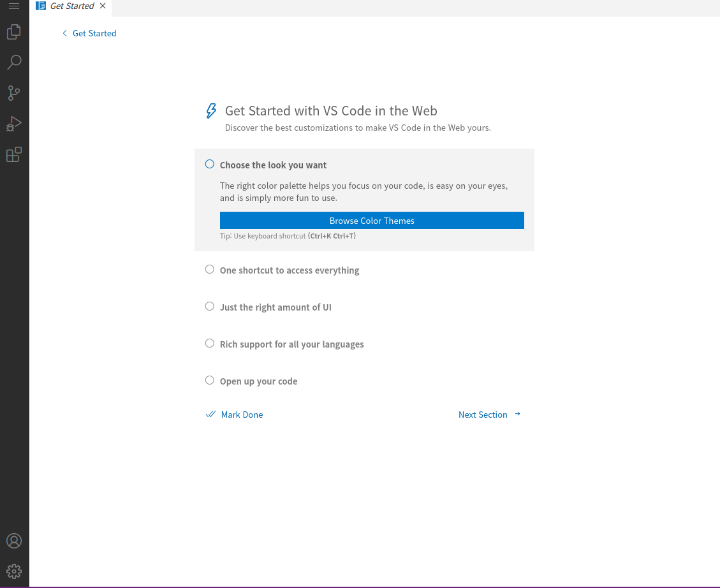Expand 'Rich support for all your languages' step
Screen dimensions: 720x588
coord(291,344)
